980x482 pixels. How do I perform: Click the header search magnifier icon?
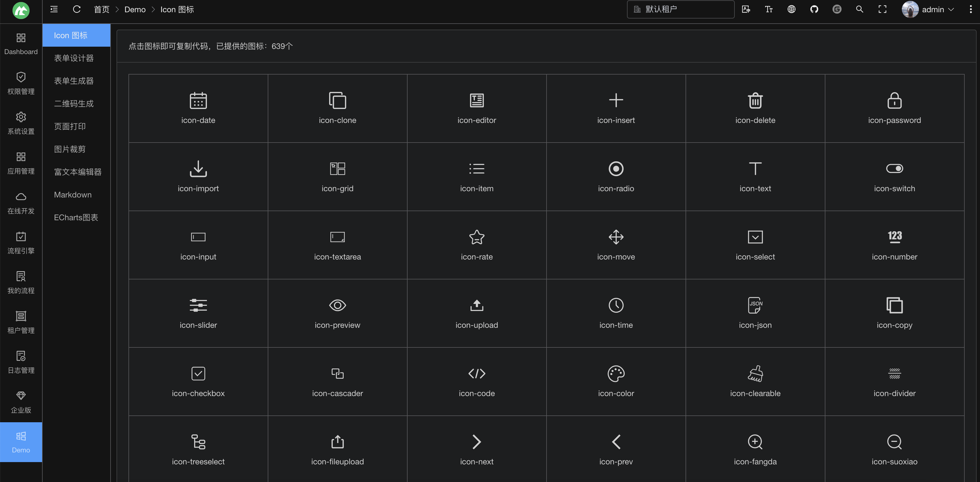(859, 9)
